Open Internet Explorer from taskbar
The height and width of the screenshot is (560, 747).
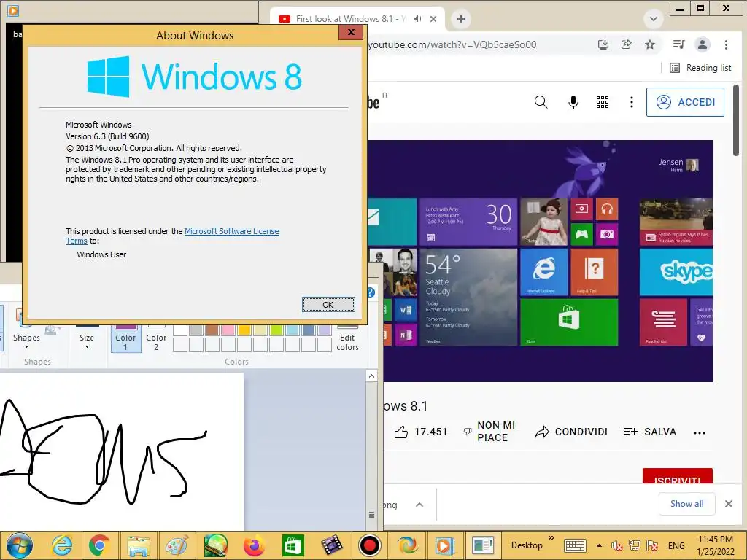pyautogui.click(x=63, y=545)
